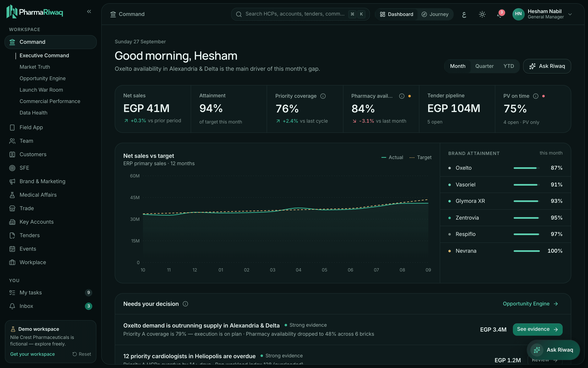Switch to Journey view

(435, 14)
